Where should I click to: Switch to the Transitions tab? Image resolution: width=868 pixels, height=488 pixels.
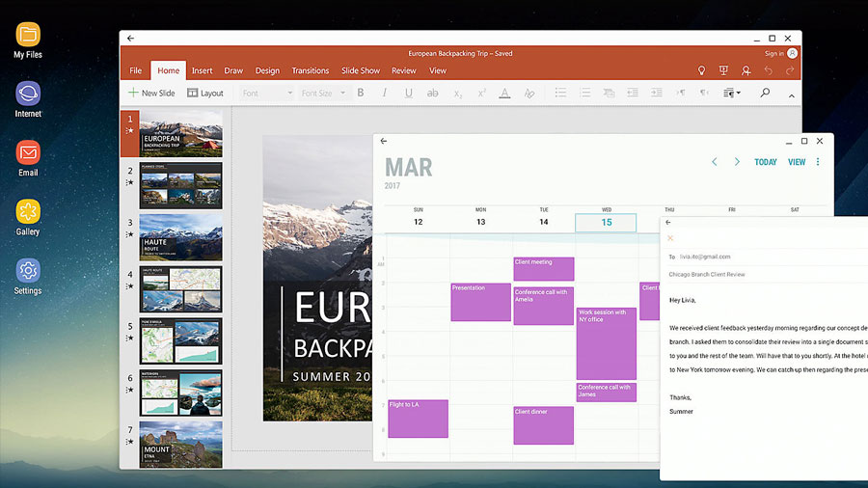click(310, 70)
